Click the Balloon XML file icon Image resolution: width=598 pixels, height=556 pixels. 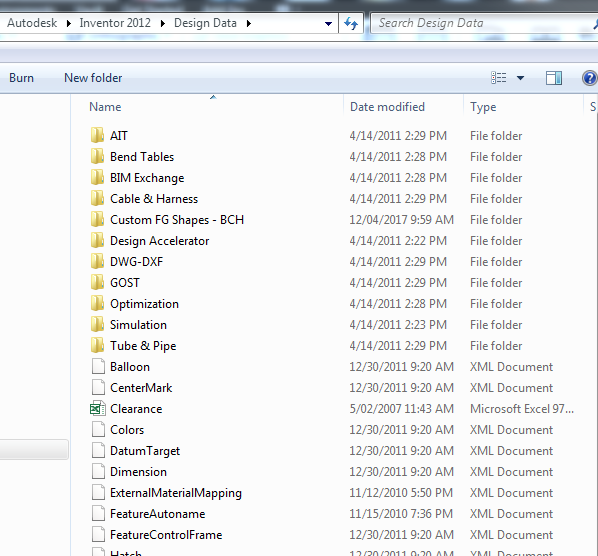pyautogui.click(x=98, y=366)
